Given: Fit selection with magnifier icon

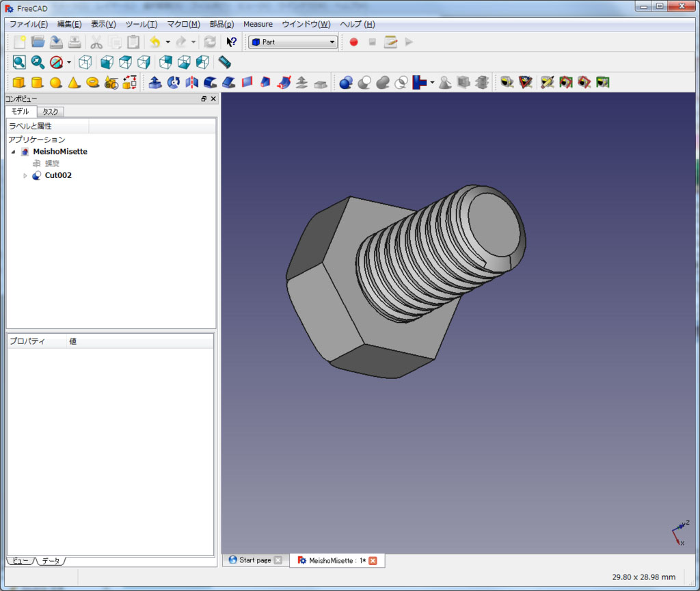Looking at the screenshot, I should pos(38,62).
